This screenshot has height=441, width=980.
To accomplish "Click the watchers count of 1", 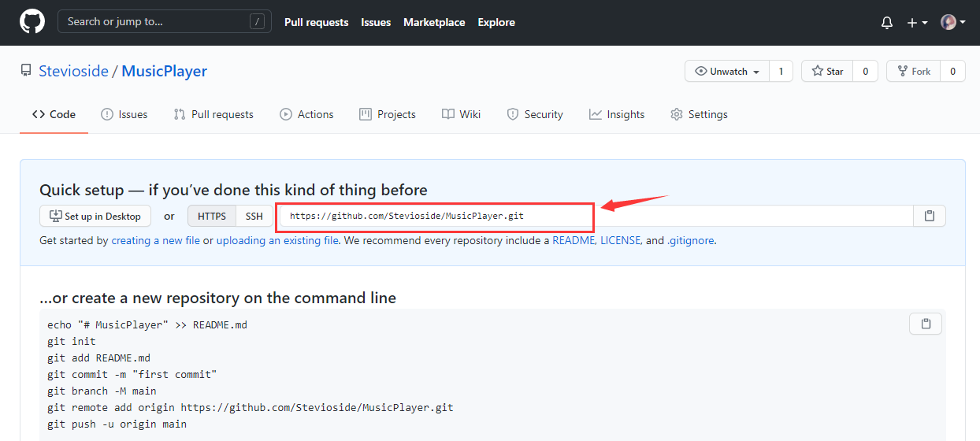I will click(781, 71).
